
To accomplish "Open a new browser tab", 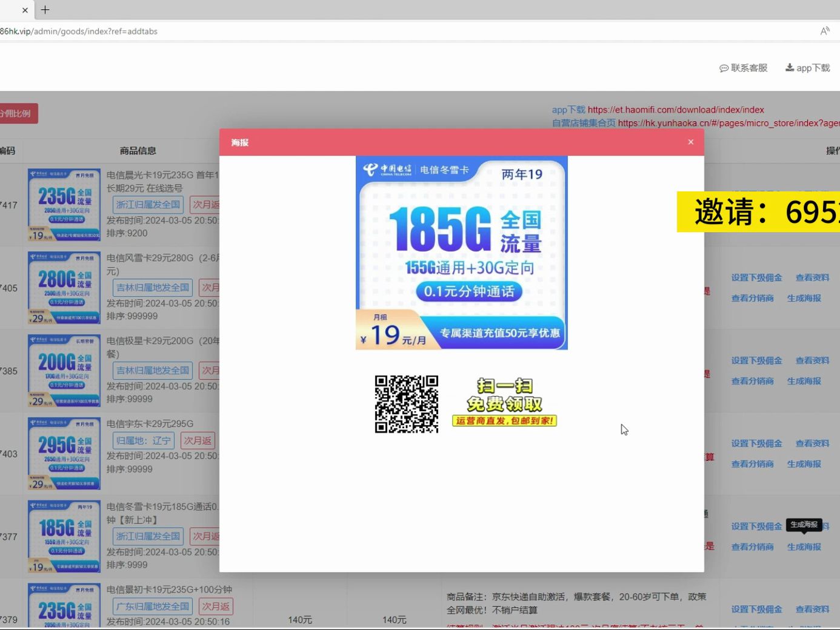I will click(45, 10).
